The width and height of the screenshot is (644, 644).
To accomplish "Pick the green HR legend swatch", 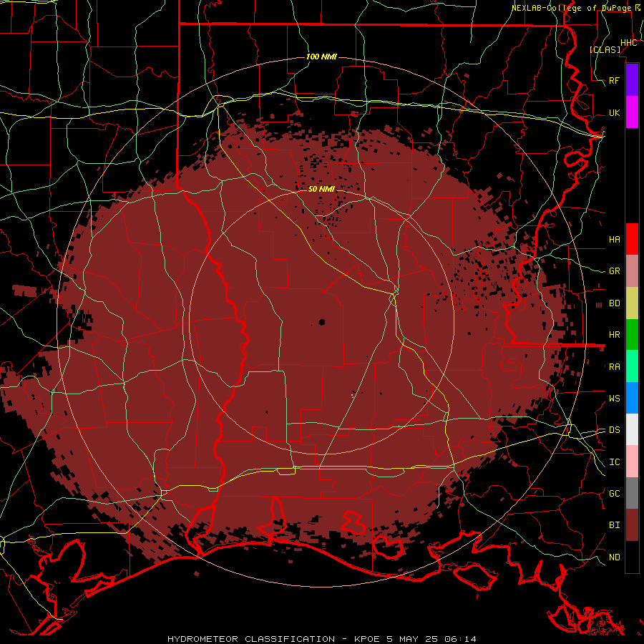I will tap(632, 335).
